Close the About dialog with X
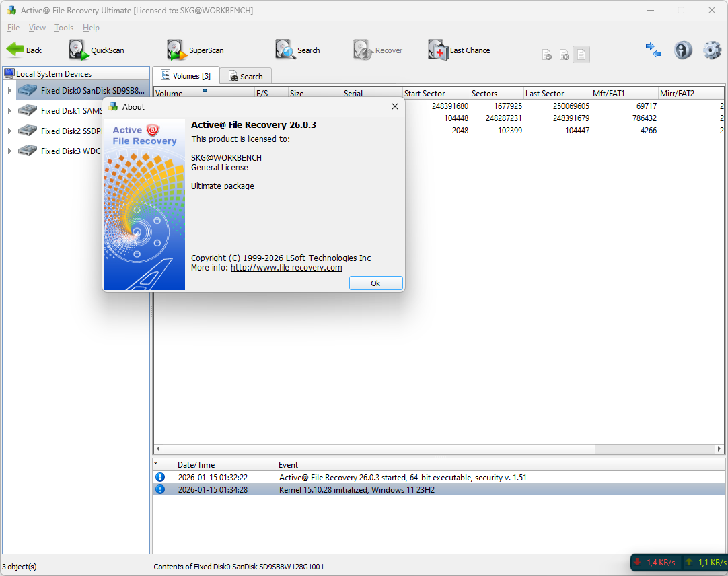 click(395, 106)
